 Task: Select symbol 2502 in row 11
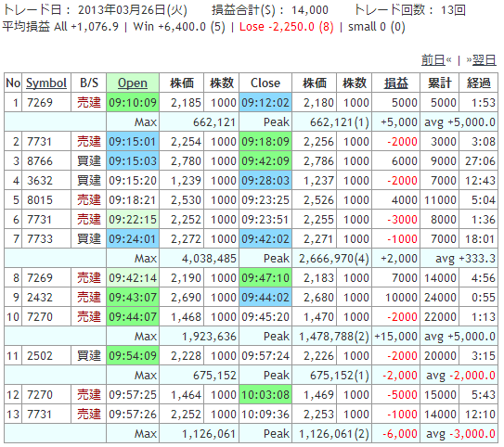tap(40, 356)
